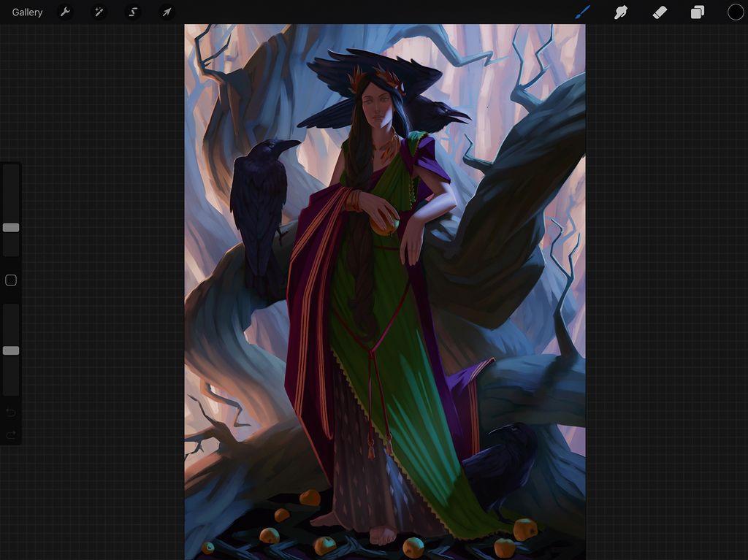748x560 pixels.
Task: Tap the undo arrow on the sidebar
Action: (11, 412)
